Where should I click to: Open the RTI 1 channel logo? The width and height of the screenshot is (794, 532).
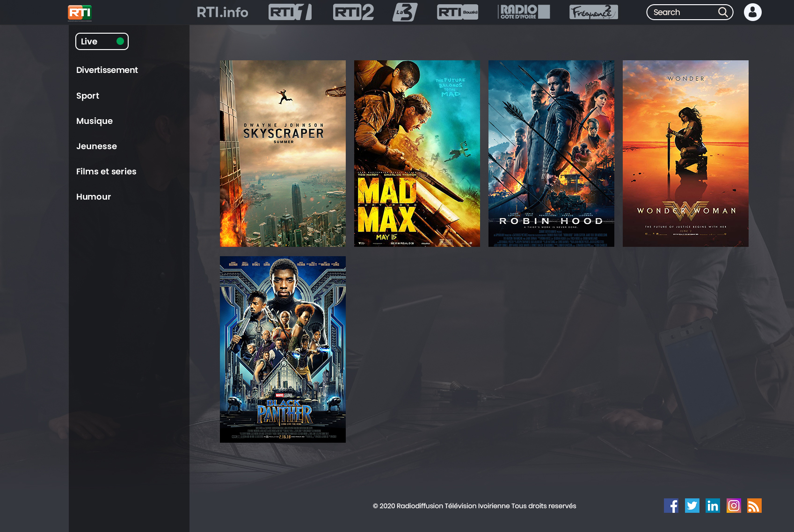coord(290,12)
